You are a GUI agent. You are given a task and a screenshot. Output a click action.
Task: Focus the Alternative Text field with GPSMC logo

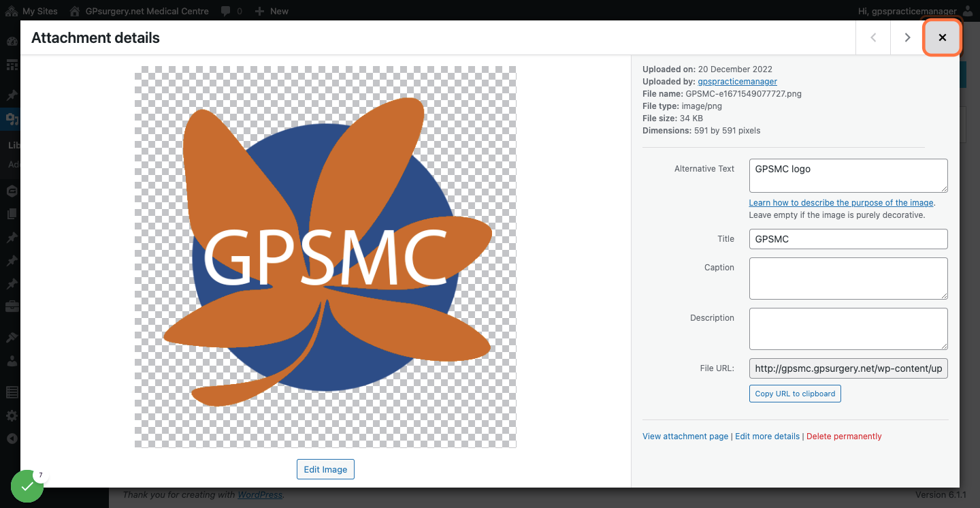(x=848, y=176)
